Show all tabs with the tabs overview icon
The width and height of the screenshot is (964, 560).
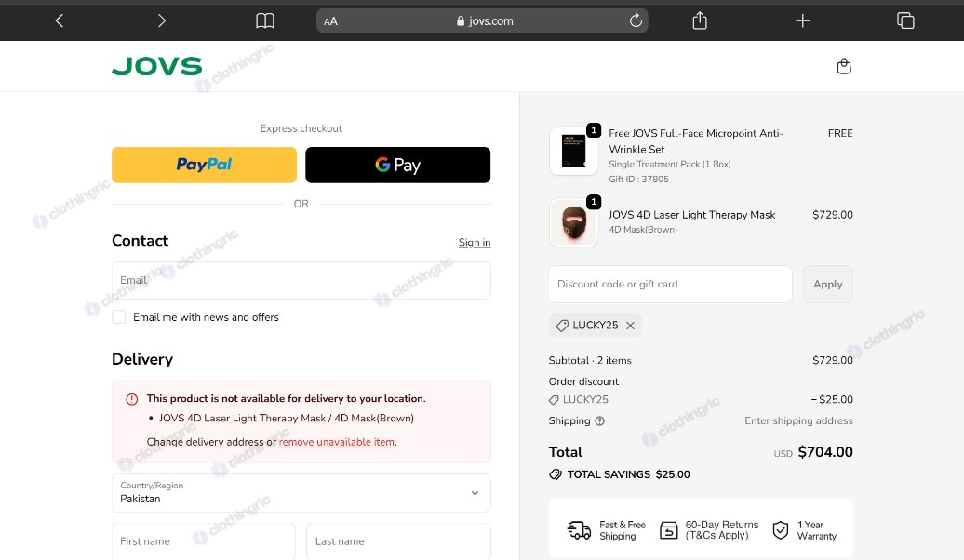[905, 20]
